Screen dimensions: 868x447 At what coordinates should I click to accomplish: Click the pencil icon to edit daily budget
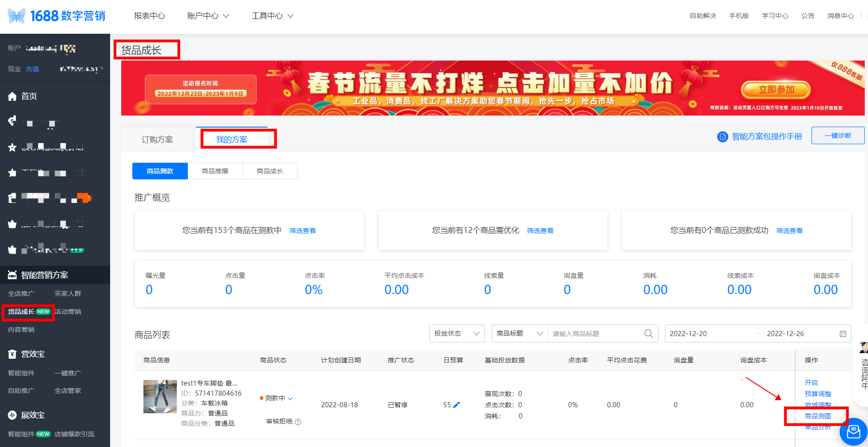tap(457, 405)
